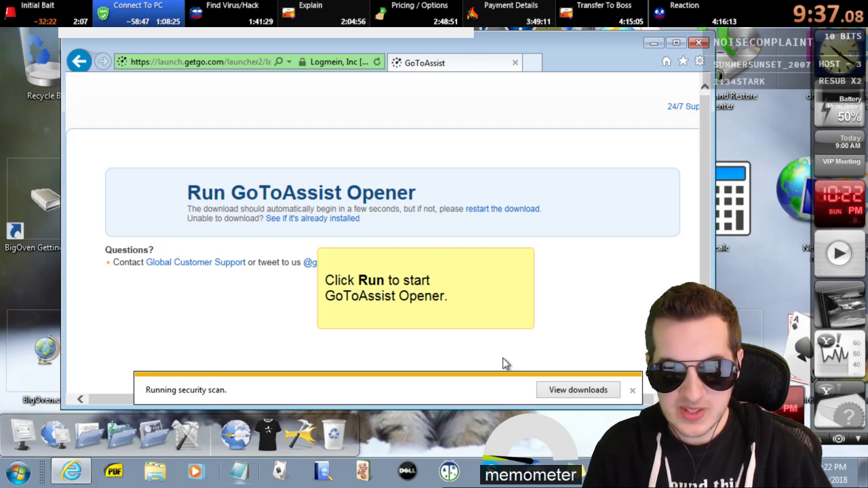Click See if it's already installed link

pos(313,218)
